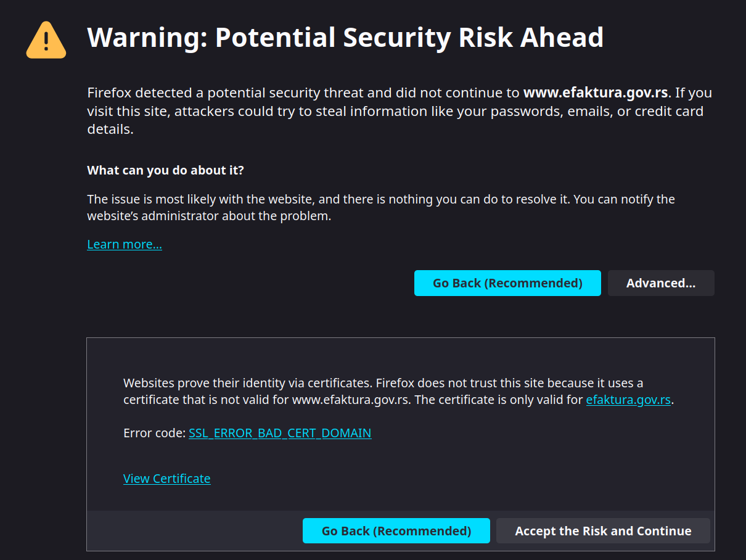The image size is (746, 560).
Task: Click the Error code: label text
Action: pos(154,433)
